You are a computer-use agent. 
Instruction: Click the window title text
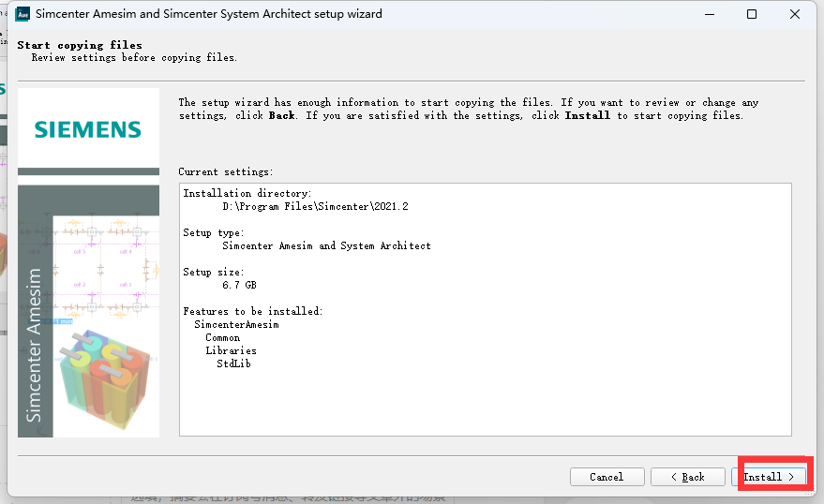click(x=209, y=14)
